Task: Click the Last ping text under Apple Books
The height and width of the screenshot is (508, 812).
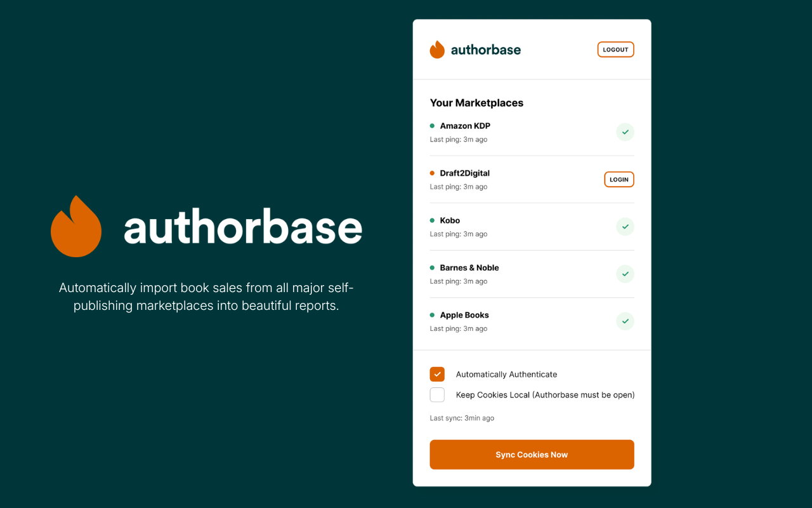Action: pos(459,329)
